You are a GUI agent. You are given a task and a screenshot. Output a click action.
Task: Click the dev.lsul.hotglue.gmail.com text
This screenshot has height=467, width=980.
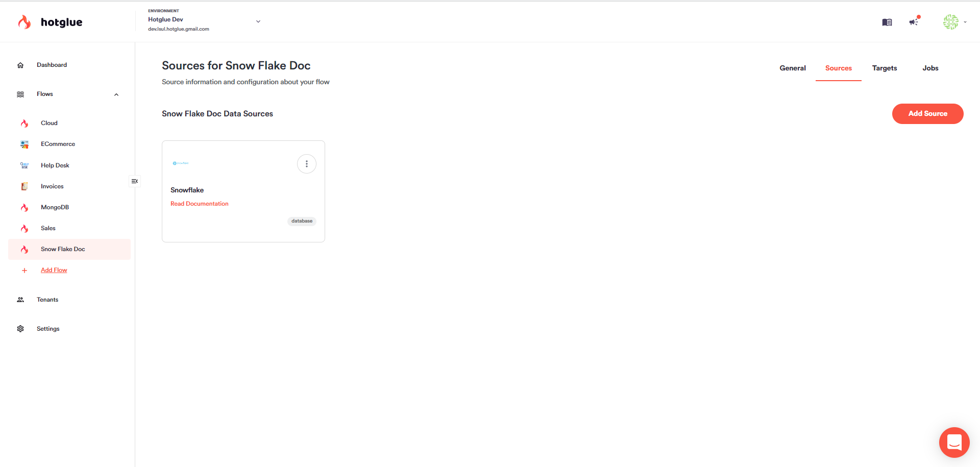pos(179,29)
